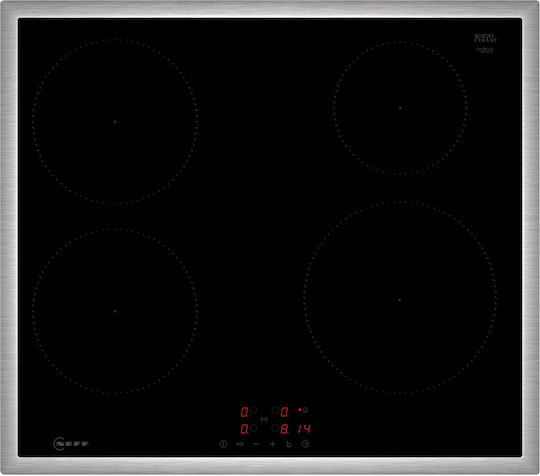
Task: Select the zone sensor beside the '8' display
Action: (275, 428)
